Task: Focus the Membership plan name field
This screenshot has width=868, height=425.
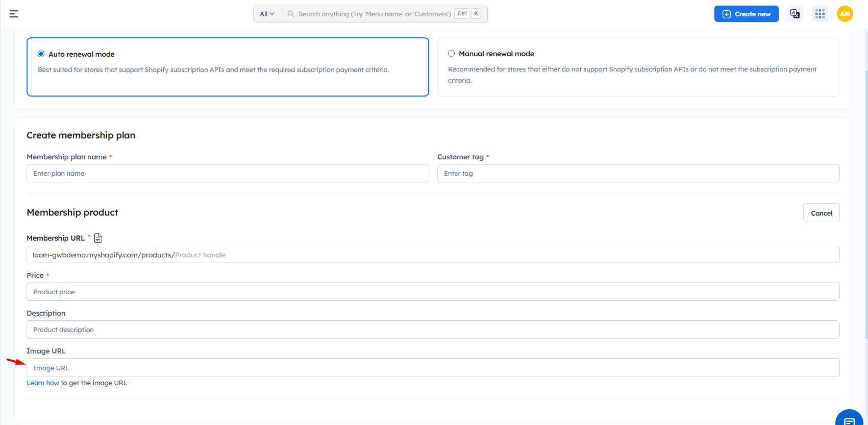Action: [x=228, y=173]
